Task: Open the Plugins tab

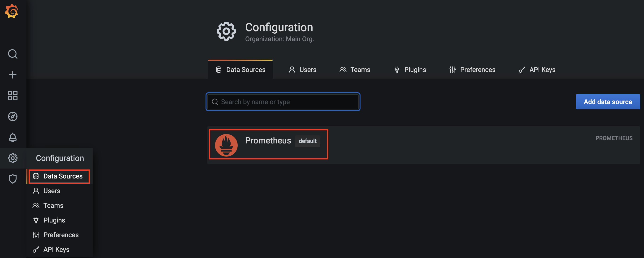Action: point(410,70)
